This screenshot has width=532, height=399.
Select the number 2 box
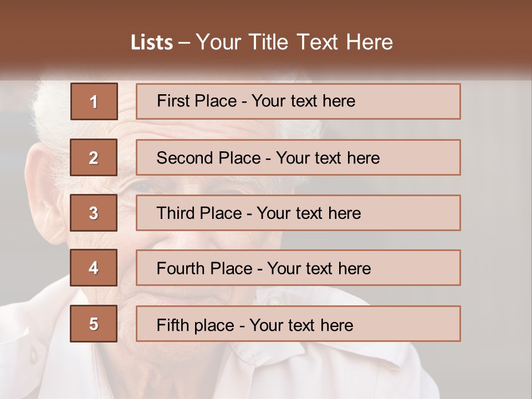[94, 157]
